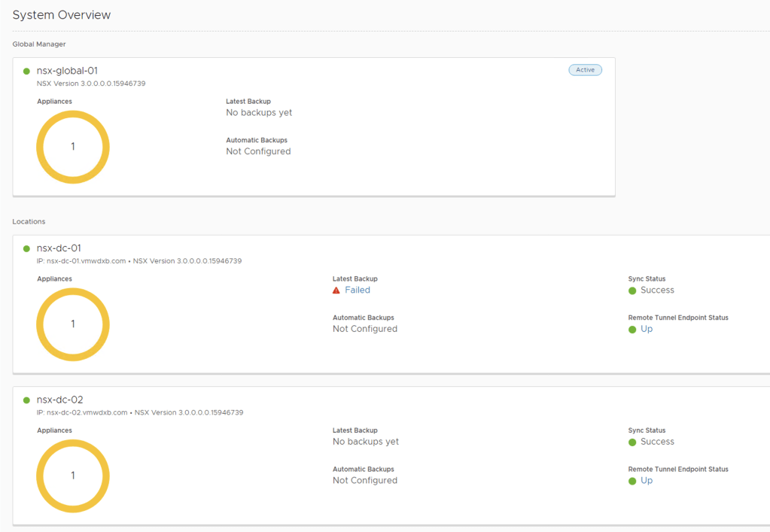
Task: Open the Failed latest backup link
Action: [x=358, y=290]
